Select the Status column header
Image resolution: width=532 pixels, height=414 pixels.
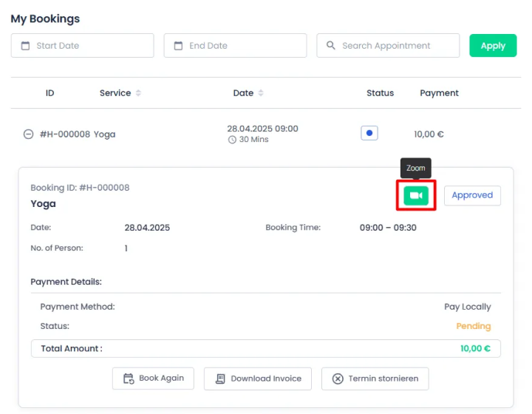380,93
